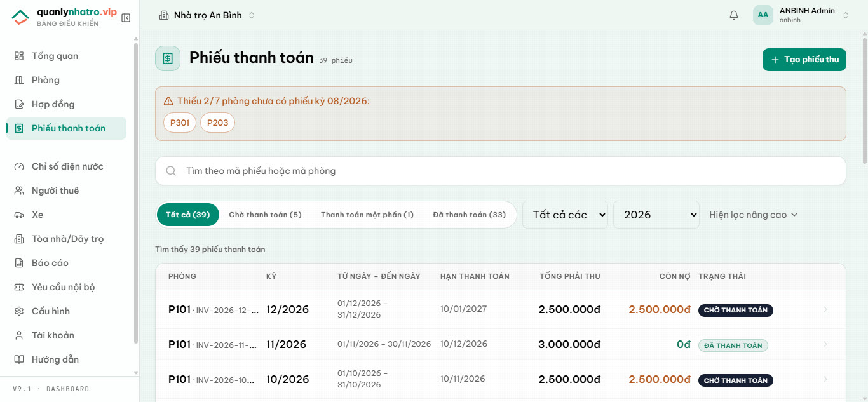Focus the invoice search field

click(x=501, y=171)
